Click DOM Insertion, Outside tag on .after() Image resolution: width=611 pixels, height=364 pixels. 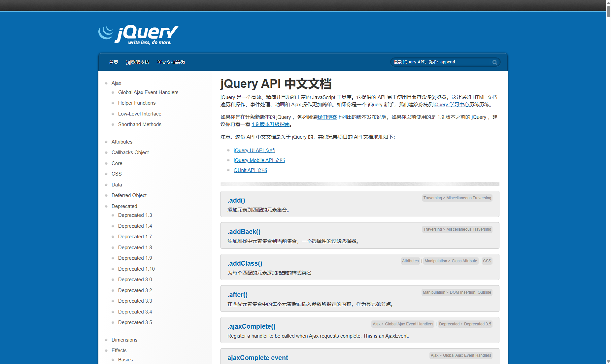(470, 292)
